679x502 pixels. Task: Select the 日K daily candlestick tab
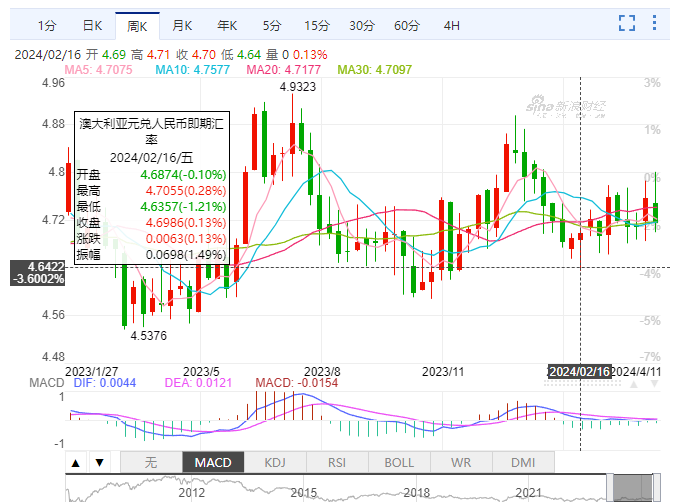91,25
